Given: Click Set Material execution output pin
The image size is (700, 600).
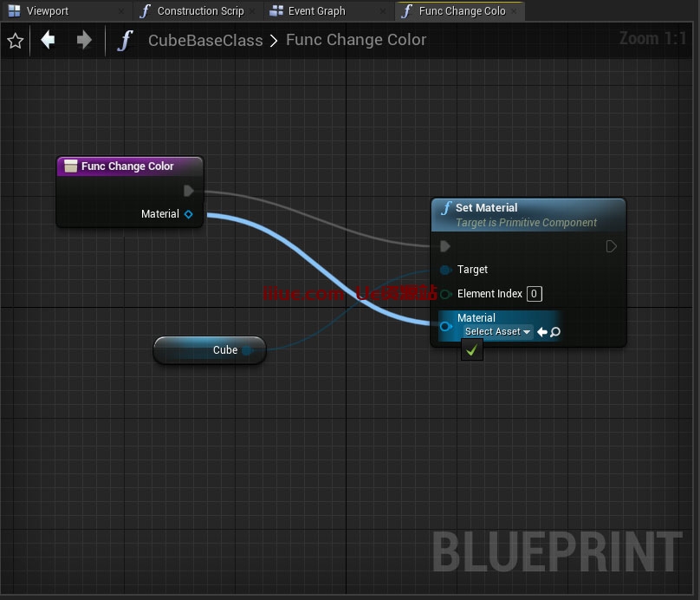Looking at the screenshot, I should [x=611, y=246].
